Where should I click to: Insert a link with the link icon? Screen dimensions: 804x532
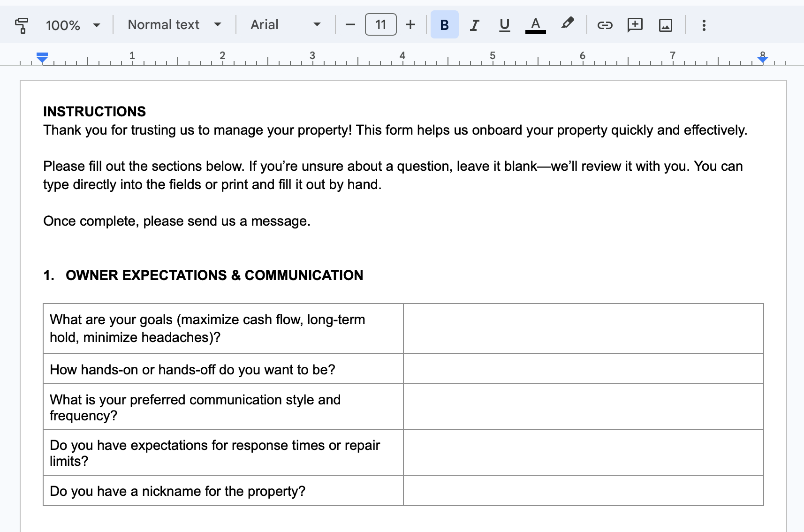(605, 25)
